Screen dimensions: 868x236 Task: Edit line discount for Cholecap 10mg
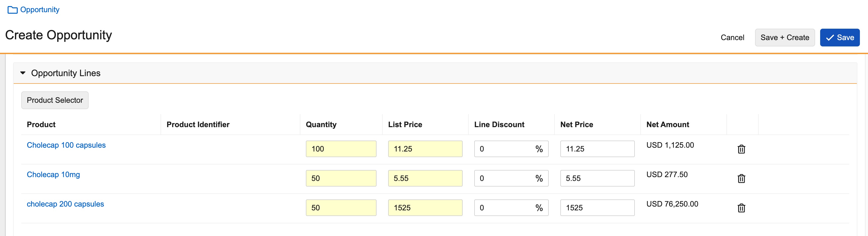click(x=504, y=178)
